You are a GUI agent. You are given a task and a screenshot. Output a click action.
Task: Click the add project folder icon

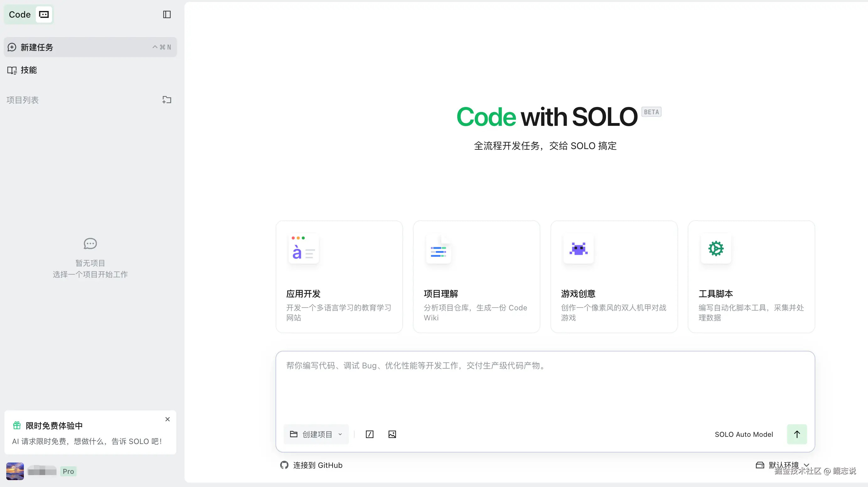click(167, 100)
